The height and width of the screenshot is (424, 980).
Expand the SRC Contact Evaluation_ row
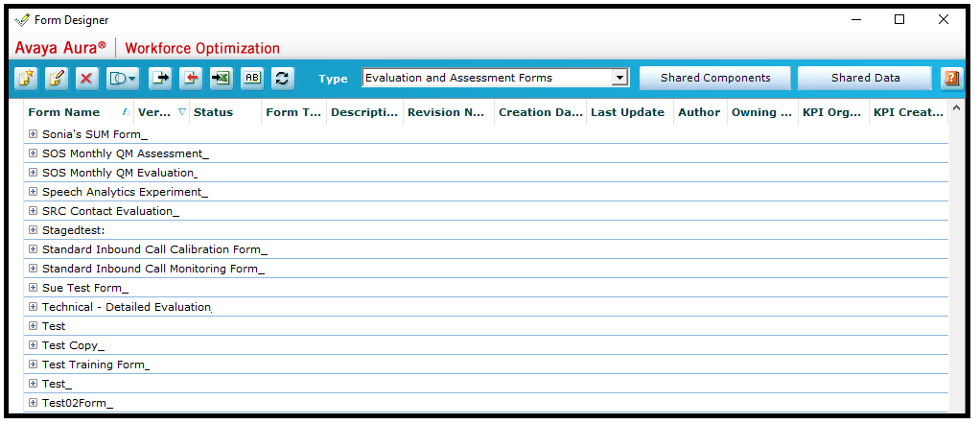[x=34, y=211]
